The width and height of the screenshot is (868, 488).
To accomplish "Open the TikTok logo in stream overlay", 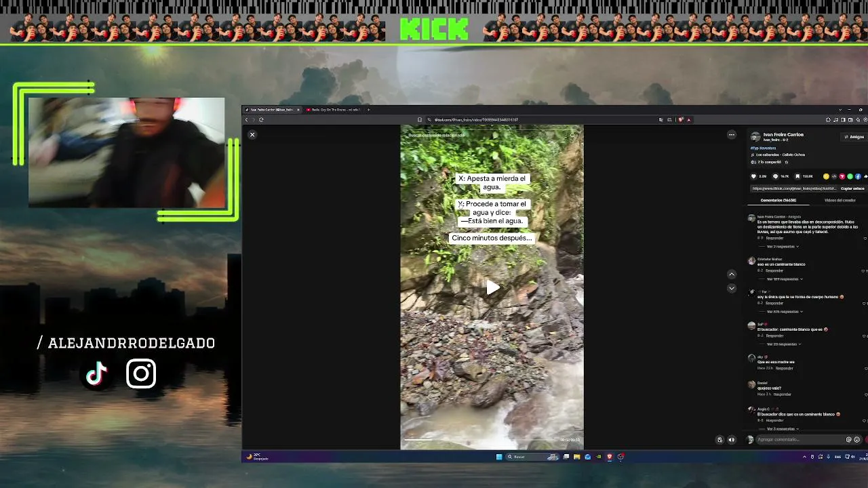I will coord(97,373).
